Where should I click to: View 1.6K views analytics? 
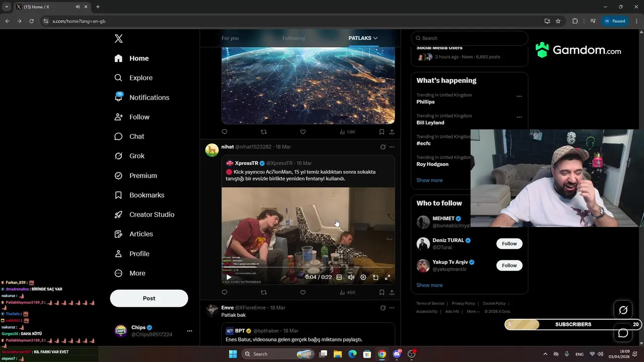[347, 132]
